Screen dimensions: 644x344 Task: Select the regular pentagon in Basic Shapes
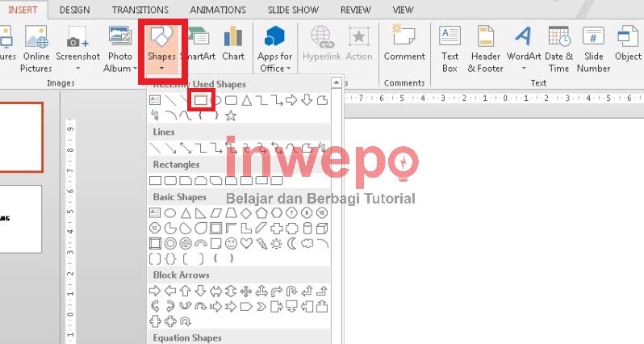tap(261, 213)
